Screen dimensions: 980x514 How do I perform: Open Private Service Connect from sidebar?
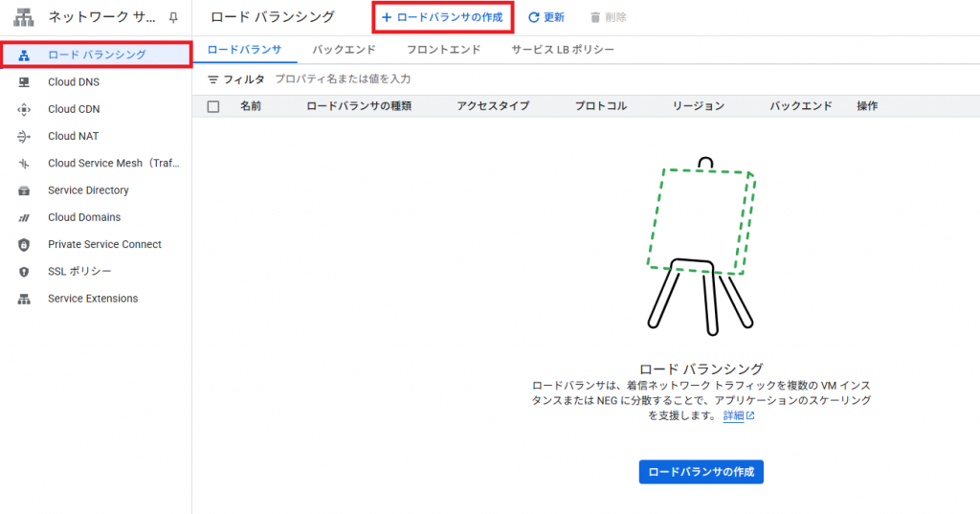[104, 244]
